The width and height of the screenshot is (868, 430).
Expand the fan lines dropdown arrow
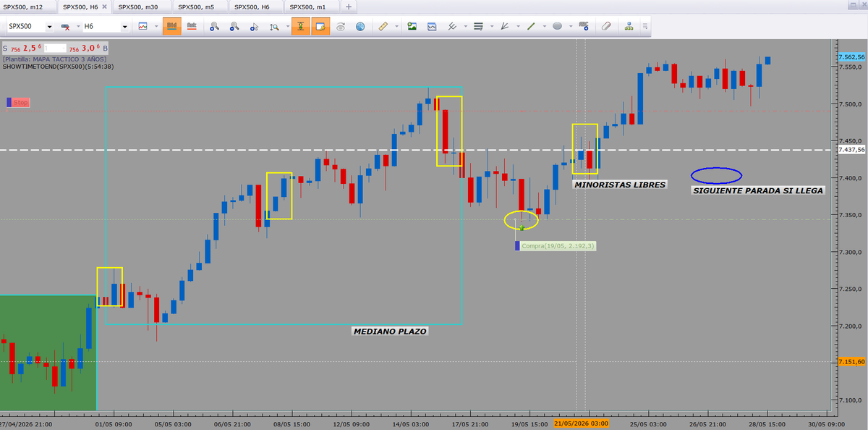click(x=518, y=27)
